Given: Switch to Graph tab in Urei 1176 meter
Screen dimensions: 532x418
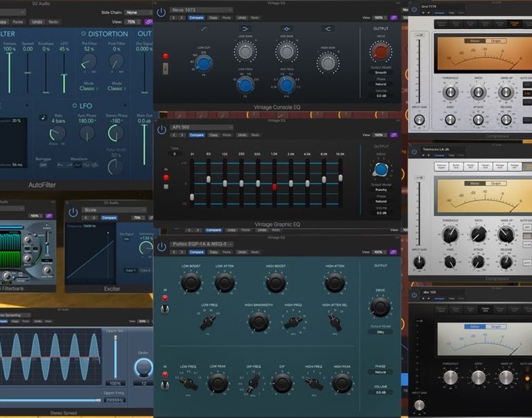Looking at the screenshot, I should [x=495, y=41].
